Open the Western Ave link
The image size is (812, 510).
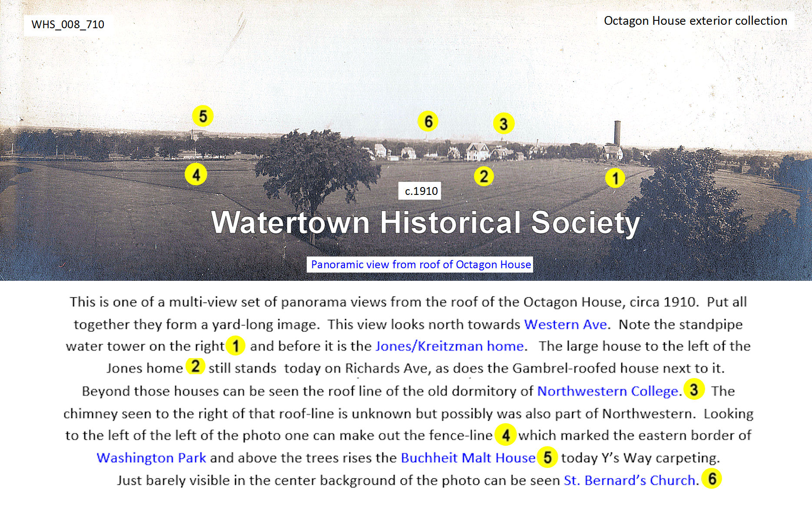coord(565,324)
